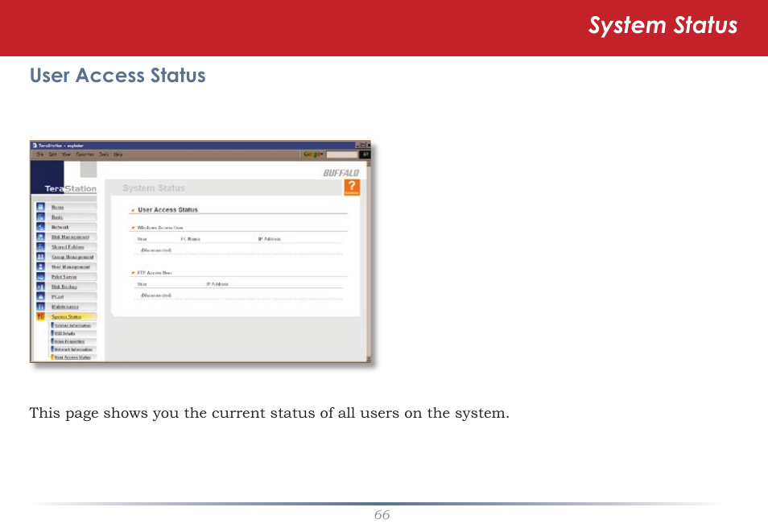Click the orange System Status icon
Image resolution: width=768 pixels, height=532 pixels.
click(x=40, y=316)
